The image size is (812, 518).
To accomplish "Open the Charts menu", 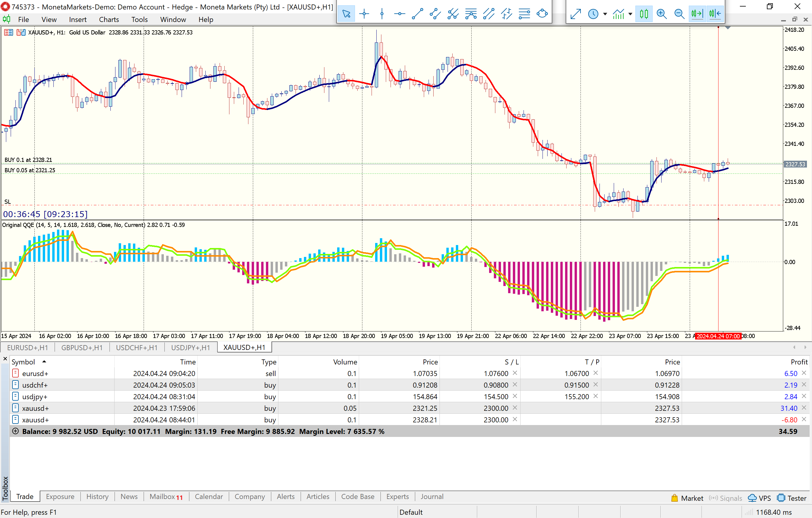I will 109,20.
